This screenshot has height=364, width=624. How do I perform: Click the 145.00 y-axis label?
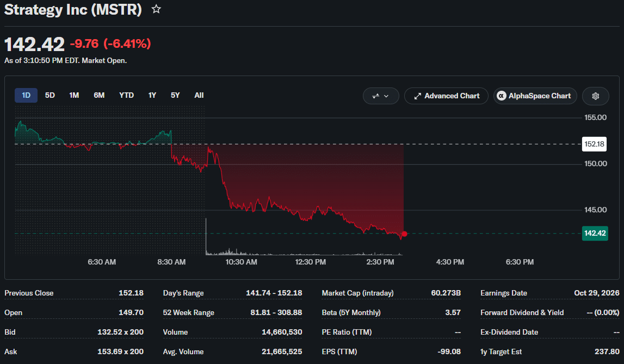[x=595, y=210]
